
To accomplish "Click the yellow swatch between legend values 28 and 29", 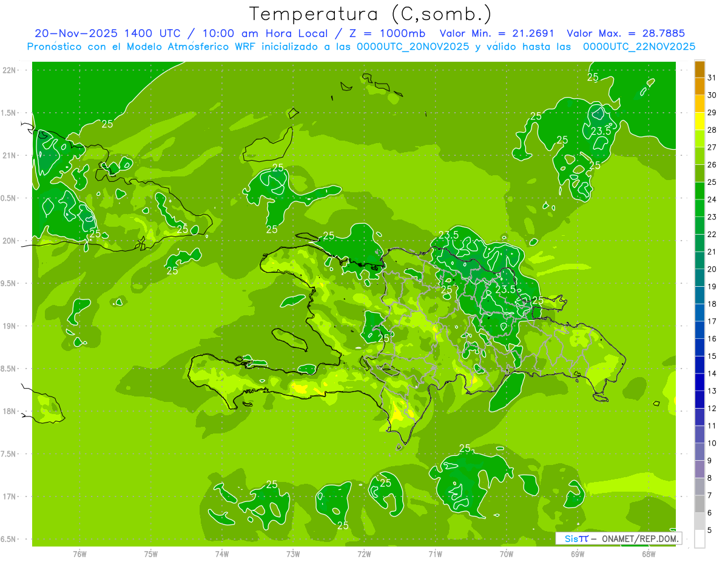I will point(699,121).
